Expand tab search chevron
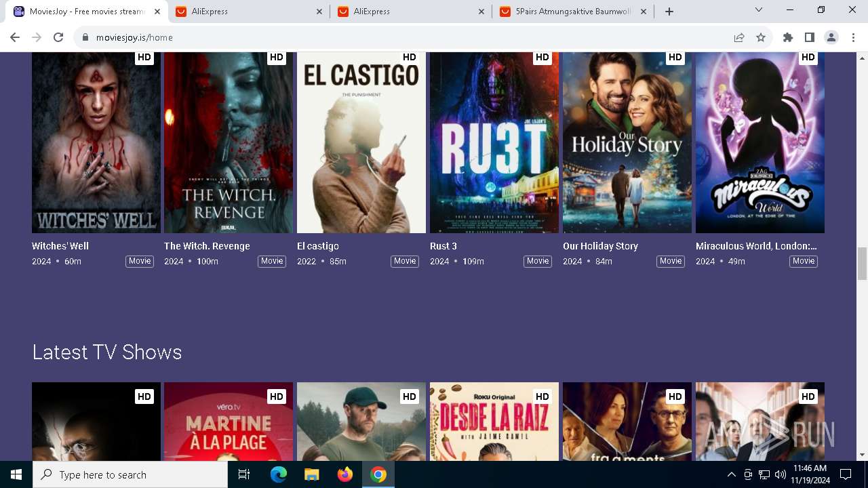 [x=759, y=9]
